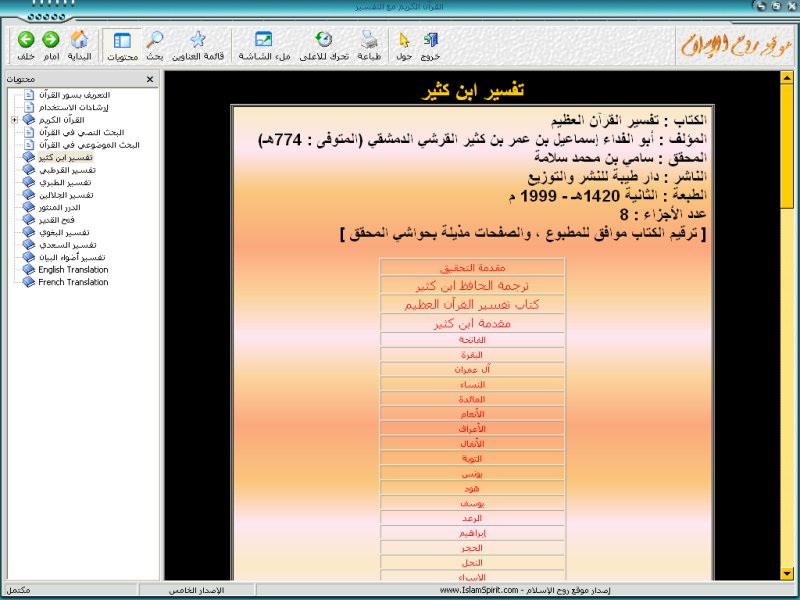Open the Search tool (بحث)
The width and height of the screenshot is (800, 600).
point(155,40)
